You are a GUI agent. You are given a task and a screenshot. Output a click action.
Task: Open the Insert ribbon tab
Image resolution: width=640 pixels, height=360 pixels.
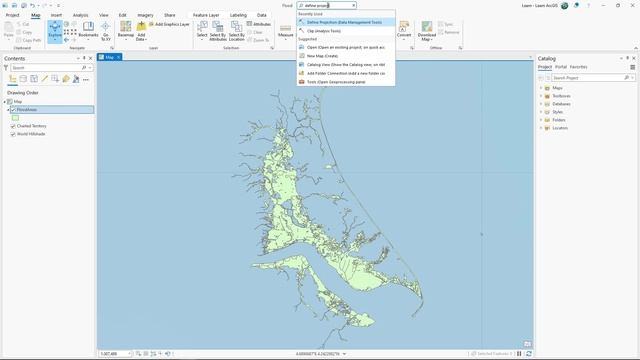click(x=56, y=15)
